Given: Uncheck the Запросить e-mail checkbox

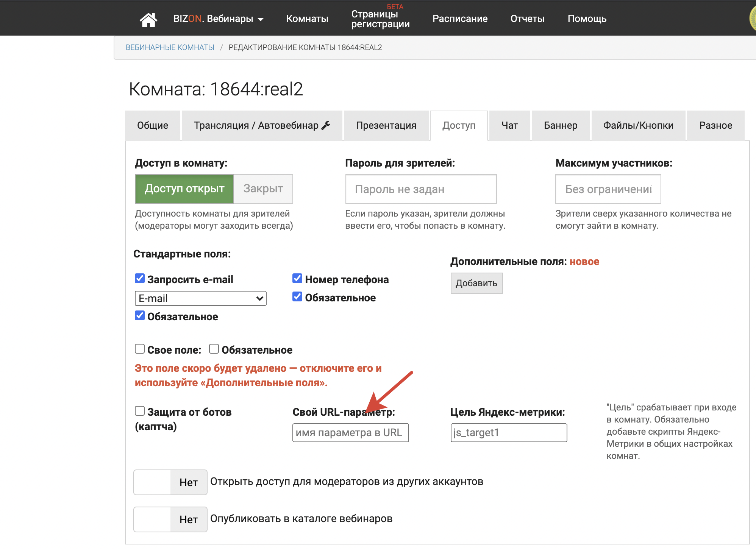Looking at the screenshot, I should click(140, 279).
